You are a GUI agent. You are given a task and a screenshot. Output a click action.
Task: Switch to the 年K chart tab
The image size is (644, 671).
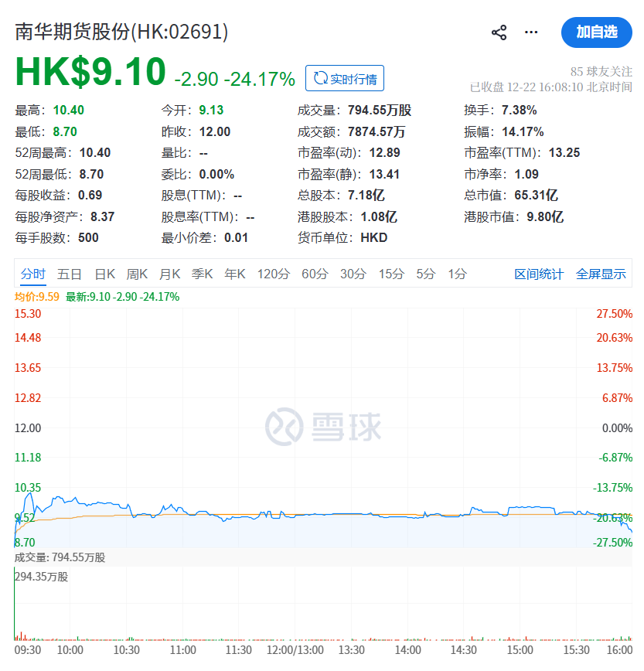[x=234, y=274]
